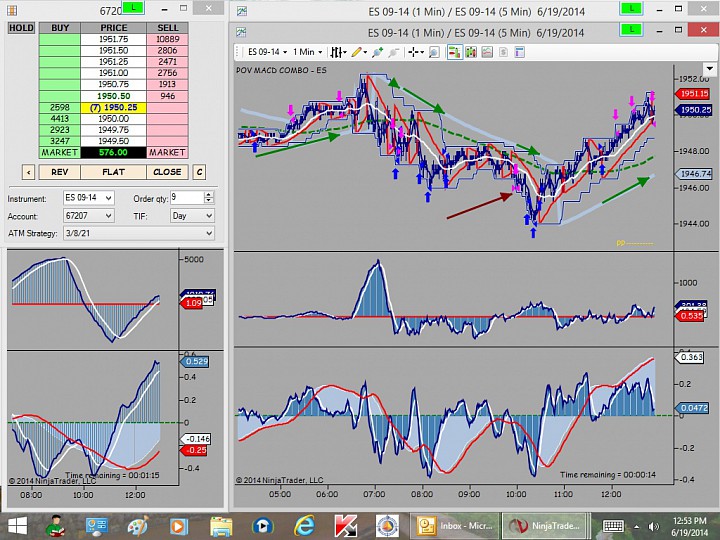Click the buy cell showing 2598
The height and width of the screenshot is (540, 720).
pos(60,107)
